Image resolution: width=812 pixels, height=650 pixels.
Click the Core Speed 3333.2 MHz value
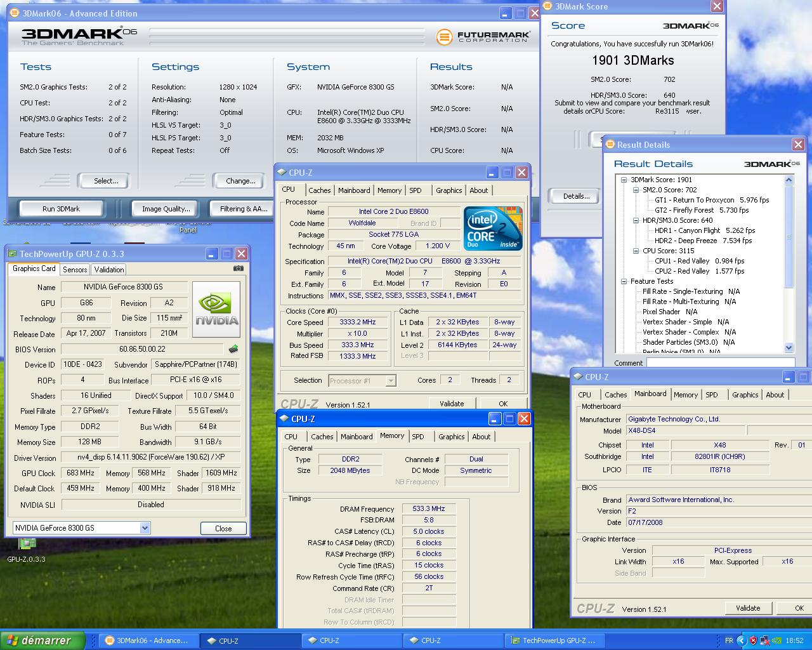click(x=358, y=322)
